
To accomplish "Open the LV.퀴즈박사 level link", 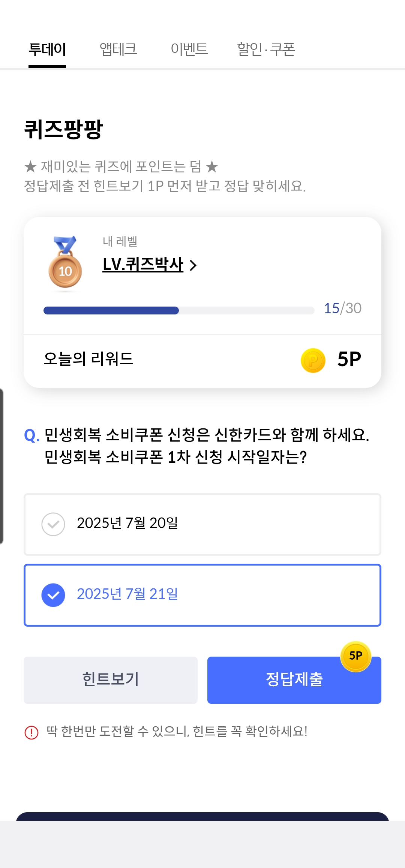I will [143, 265].
